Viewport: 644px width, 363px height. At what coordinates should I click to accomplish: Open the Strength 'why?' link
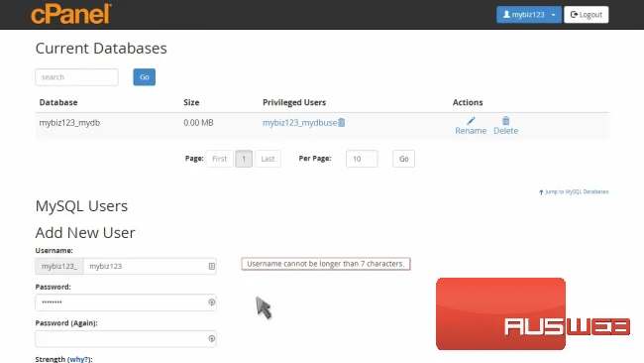pos(78,359)
